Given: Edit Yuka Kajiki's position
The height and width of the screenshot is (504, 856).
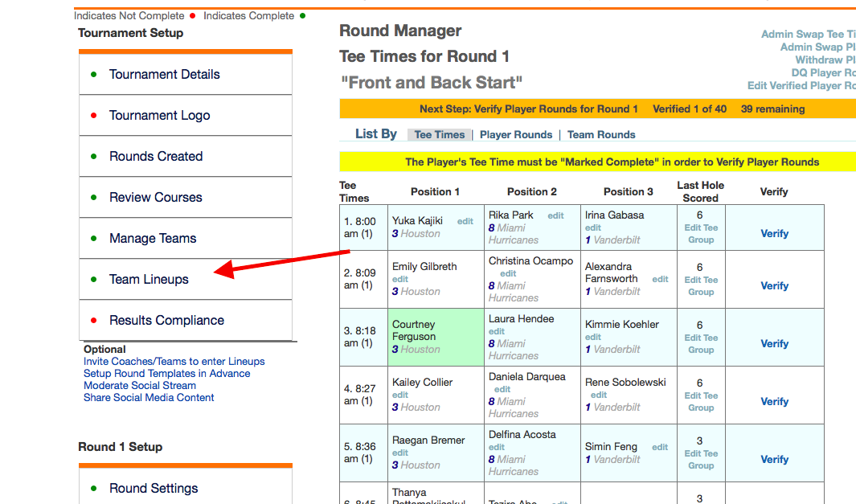Looking at the screenshot, I should coord(465,222).
